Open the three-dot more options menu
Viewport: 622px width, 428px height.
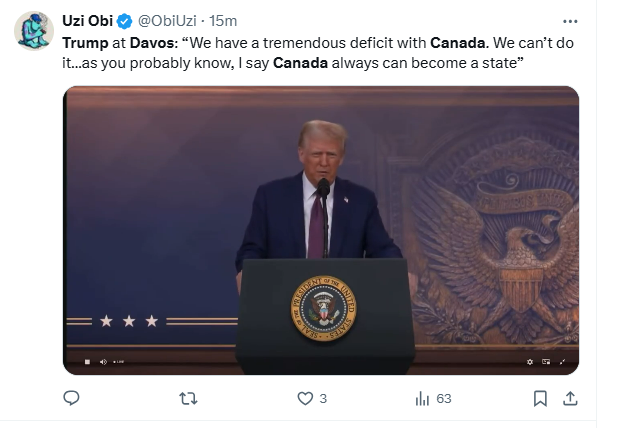(570, 21)
